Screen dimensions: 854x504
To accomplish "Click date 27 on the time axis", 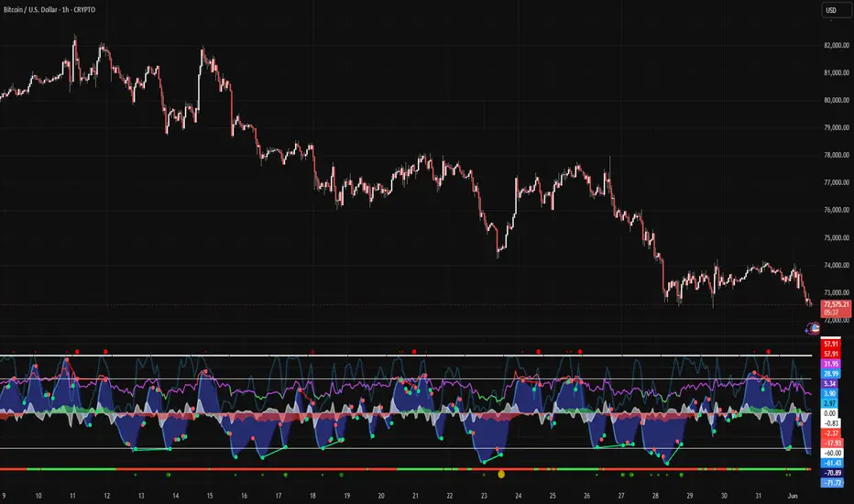I will (621, 496).
